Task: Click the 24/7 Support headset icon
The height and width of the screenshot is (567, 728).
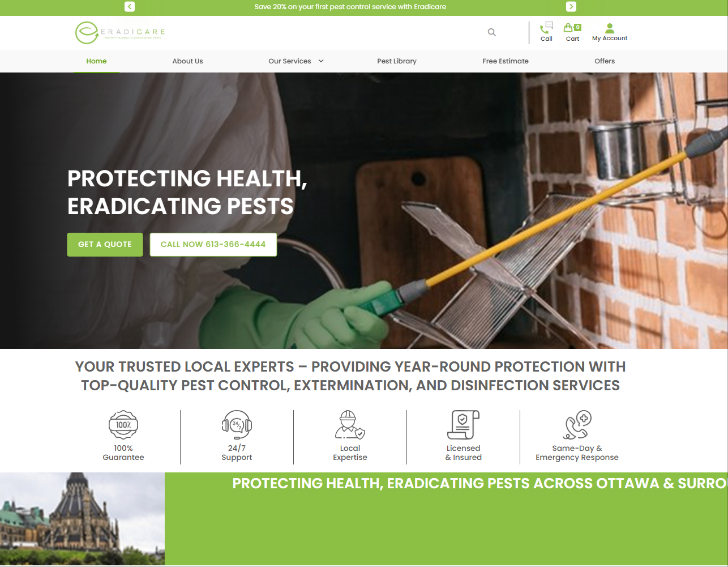Action: pos(237,425)
